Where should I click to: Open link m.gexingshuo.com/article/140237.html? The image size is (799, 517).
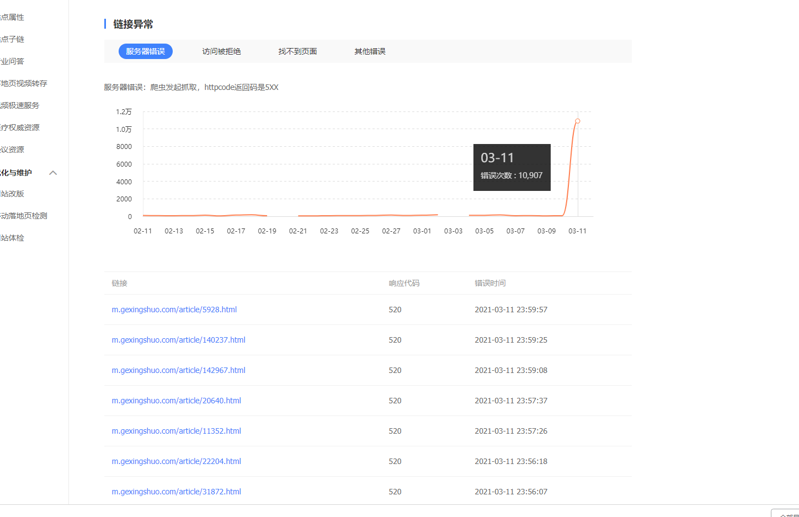[x=178, y=340]
